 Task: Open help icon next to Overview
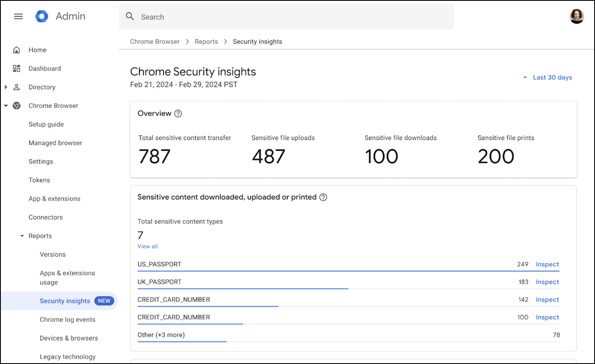click(178, 113)
